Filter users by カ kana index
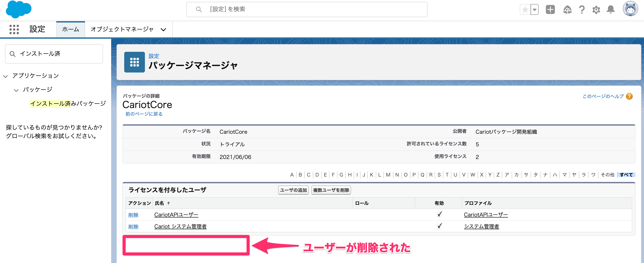The height and width of the screenshot is (263, 644). pyautogui.click(x=516, y=175)
